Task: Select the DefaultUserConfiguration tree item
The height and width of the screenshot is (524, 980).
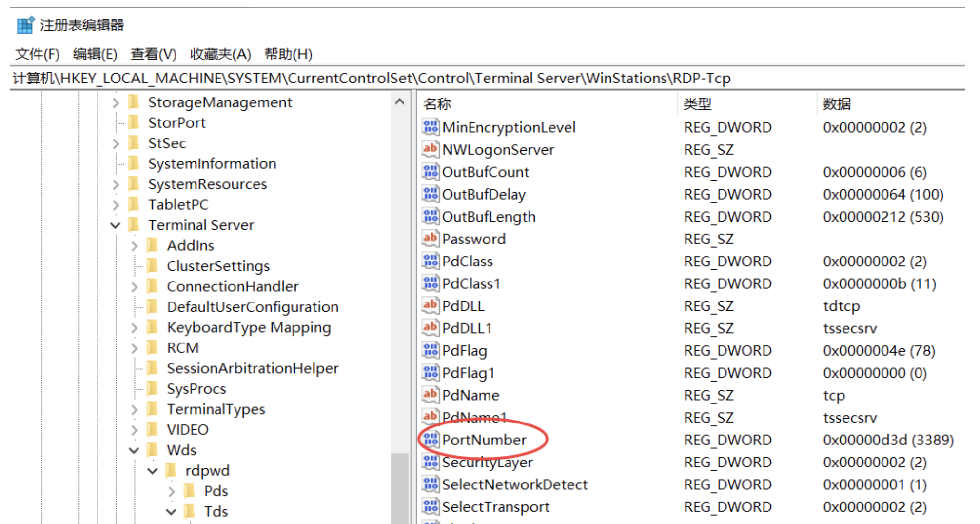Action: coord(253,307)
